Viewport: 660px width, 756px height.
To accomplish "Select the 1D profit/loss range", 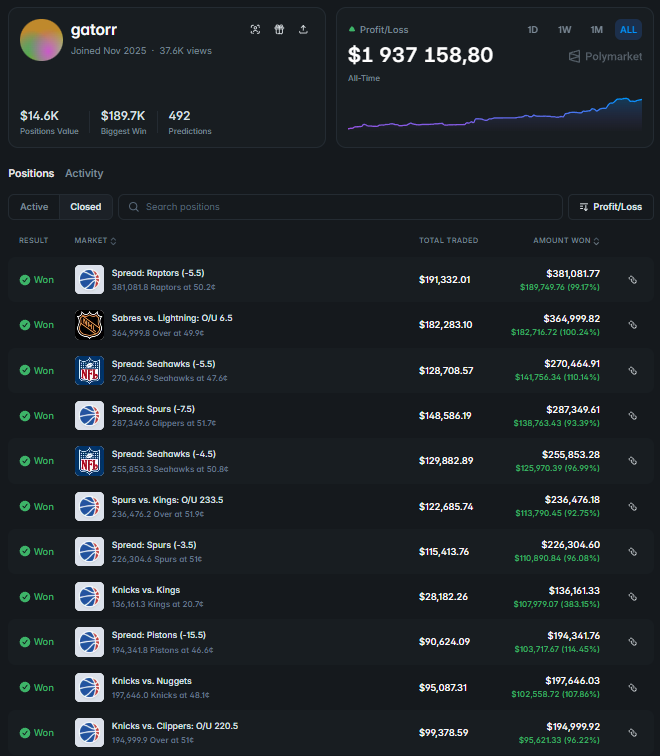I will pos(532,30).
